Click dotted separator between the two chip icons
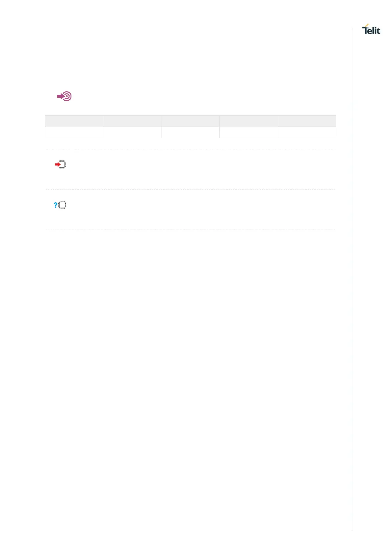 190,189
